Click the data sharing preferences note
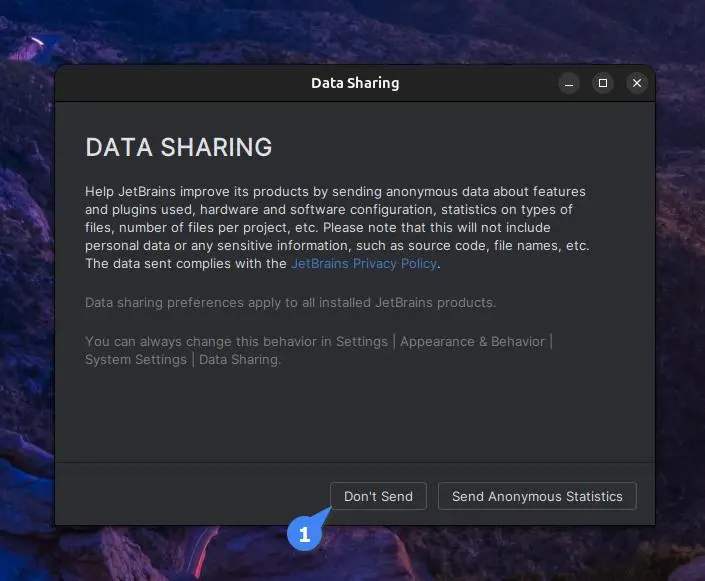This screenshot has width=705, height=581. [x=290, y=303]
